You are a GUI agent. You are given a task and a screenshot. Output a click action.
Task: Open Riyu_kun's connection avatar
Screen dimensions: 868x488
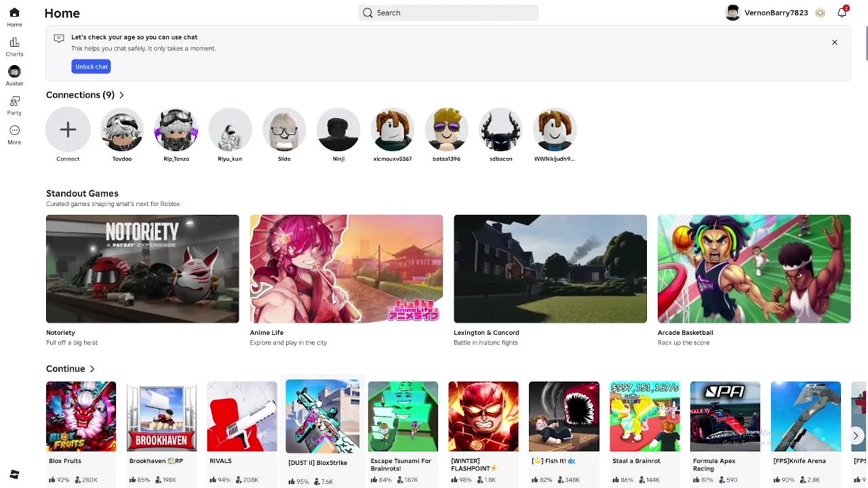[x=230, y=129]
